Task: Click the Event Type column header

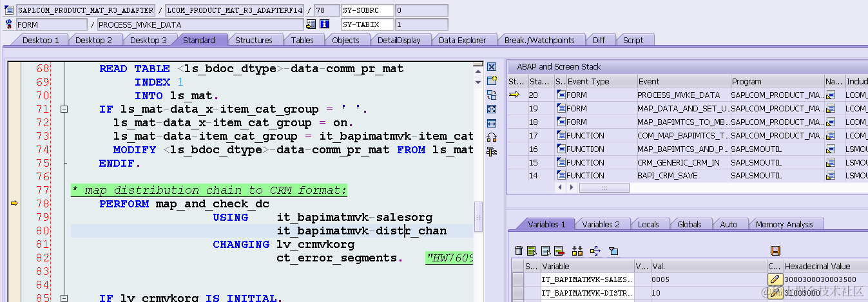Action: tap(601, 82)
